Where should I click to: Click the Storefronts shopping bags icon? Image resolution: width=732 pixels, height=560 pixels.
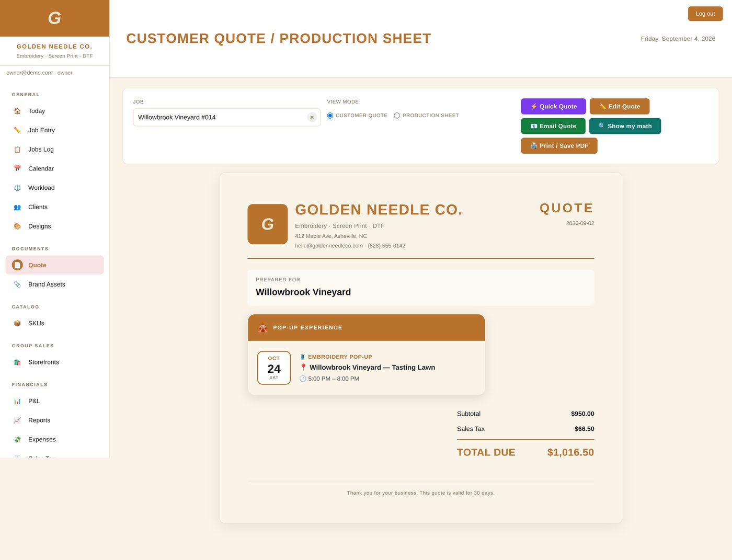pyautogui.click(x=17, y=362)
